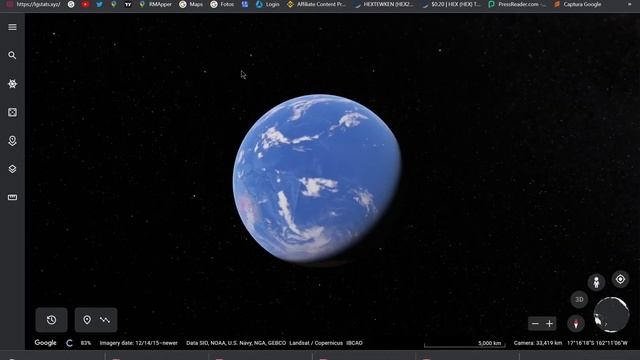
Task: Open the Search tool in sidebar
Action: (x=12, y=55)
